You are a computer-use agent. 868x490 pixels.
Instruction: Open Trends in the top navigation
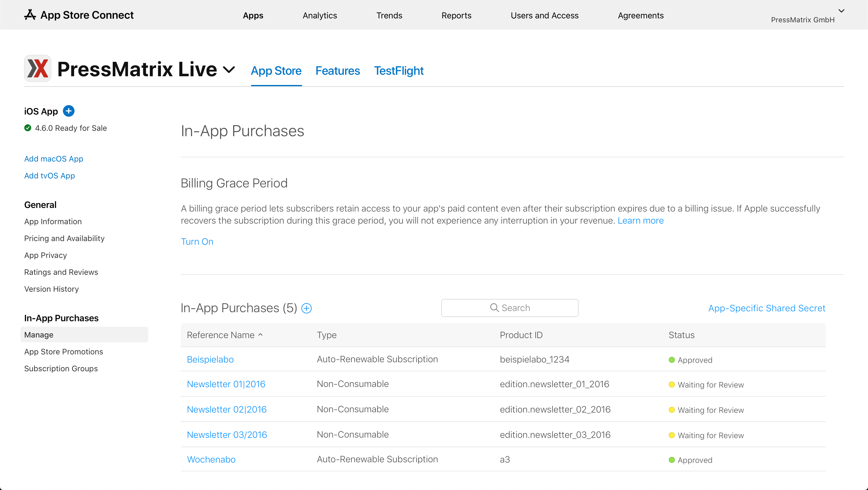coord(389,15)
